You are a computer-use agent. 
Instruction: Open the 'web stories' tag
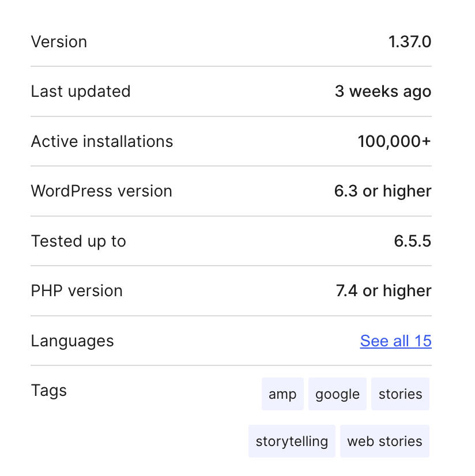[x=384, y=441]
